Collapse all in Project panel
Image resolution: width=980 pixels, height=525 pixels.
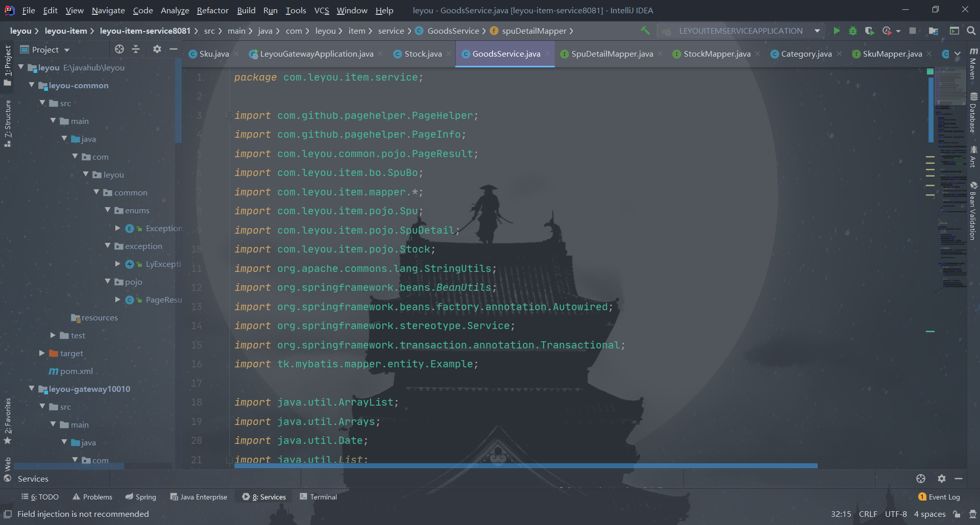coord(136,49)
